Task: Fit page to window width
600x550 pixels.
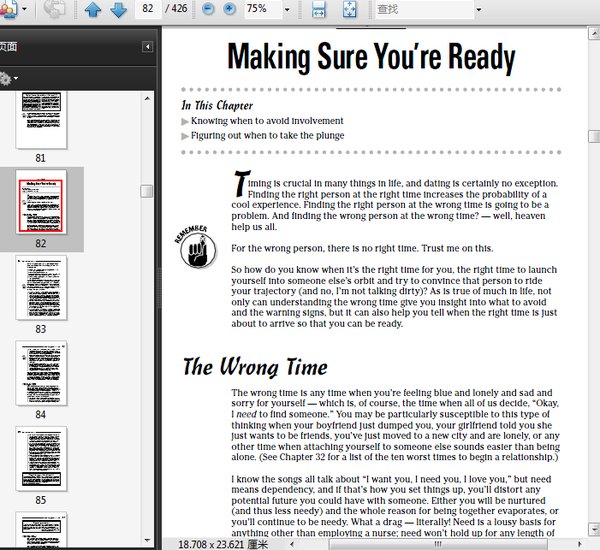Action: [x=319, y=9]
